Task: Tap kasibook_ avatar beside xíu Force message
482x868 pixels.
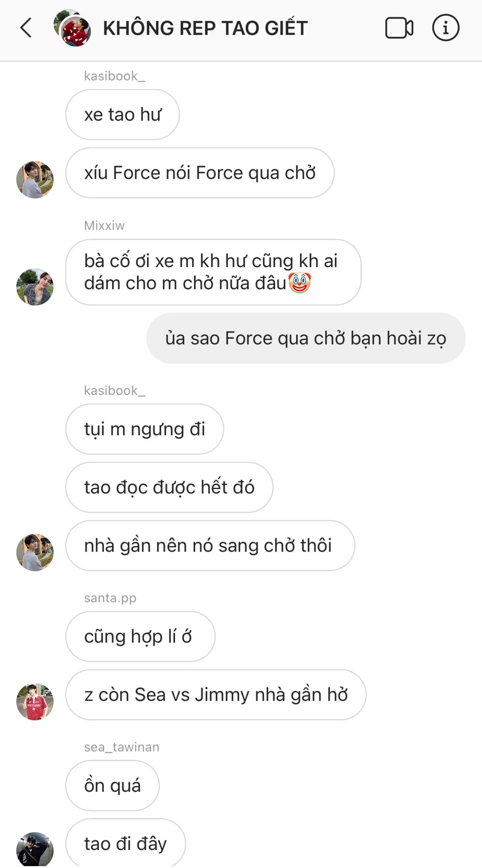Action: [x=35, y=179]
